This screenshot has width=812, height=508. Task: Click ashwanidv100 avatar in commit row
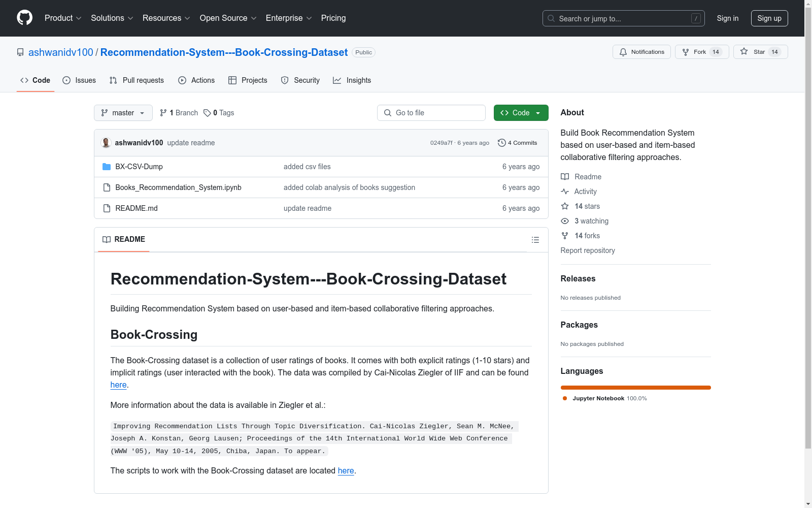(106, 143)
